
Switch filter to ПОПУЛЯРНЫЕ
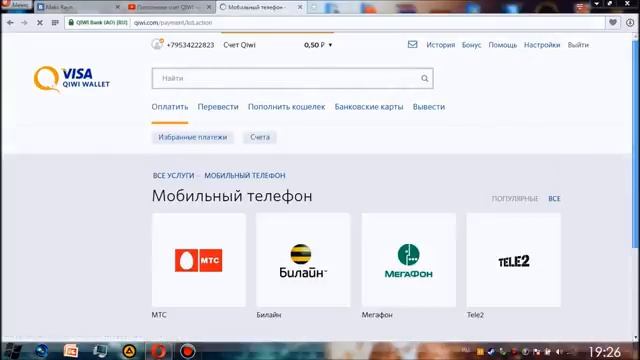coord(515,199)
